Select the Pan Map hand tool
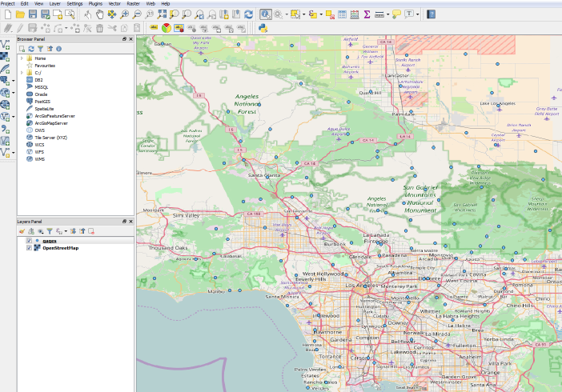Viewport: 562px width, 392px height. [x=100, y=14]
